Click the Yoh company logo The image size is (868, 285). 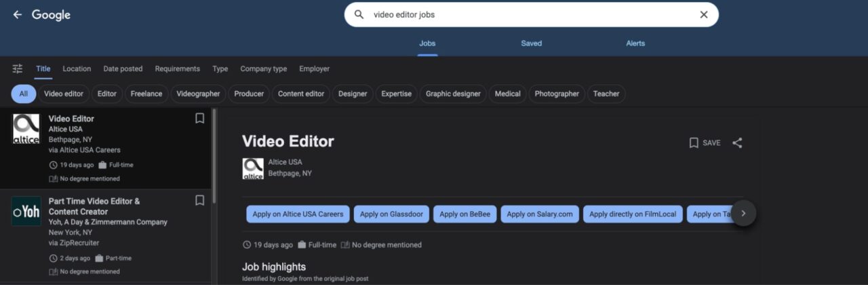coord(26,211)
